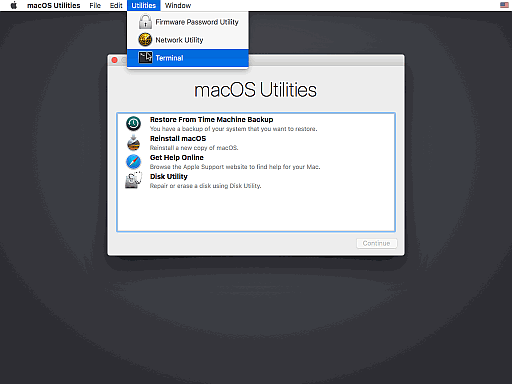
Task: Select the Reinstall macOS option
Action: [256, 143]
